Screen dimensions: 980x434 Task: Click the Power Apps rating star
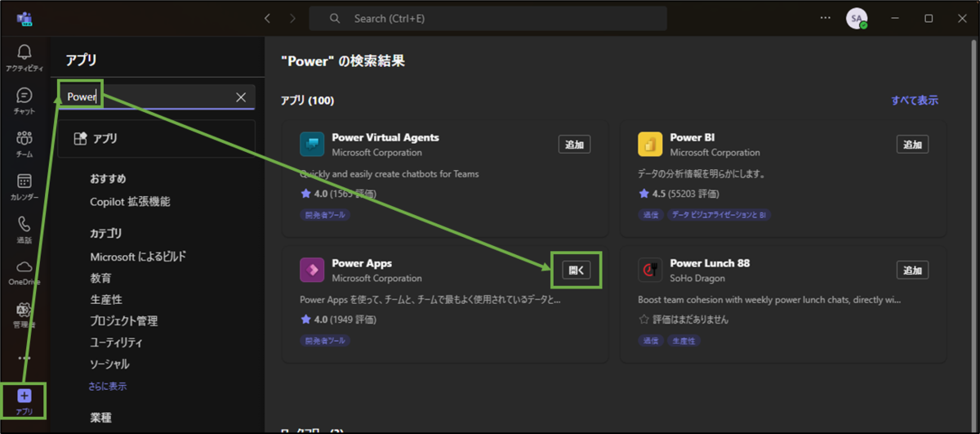pyautogui.click(x=305, y=320)
